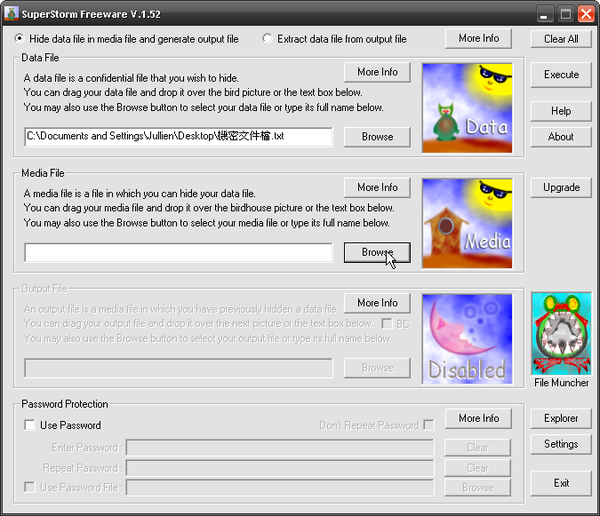Click the Explorer button
The width and height of the screenshot is (600, 516).
coord(561,418)
